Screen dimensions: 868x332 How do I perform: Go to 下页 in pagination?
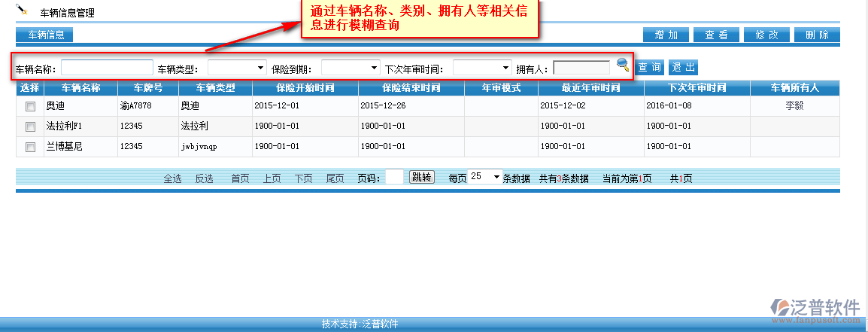[303, 178]
